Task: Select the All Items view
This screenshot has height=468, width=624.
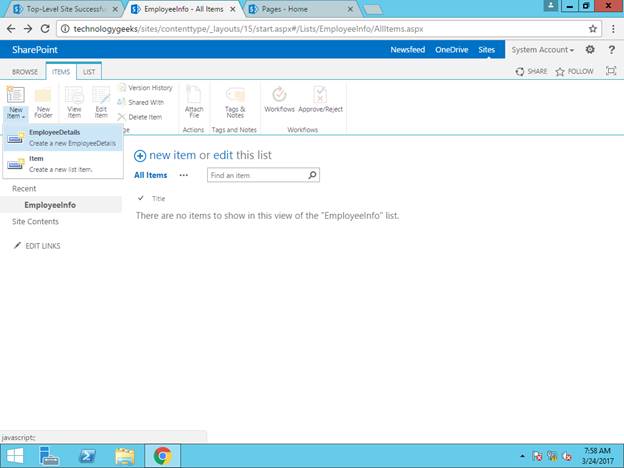Action: click(150, 175)
